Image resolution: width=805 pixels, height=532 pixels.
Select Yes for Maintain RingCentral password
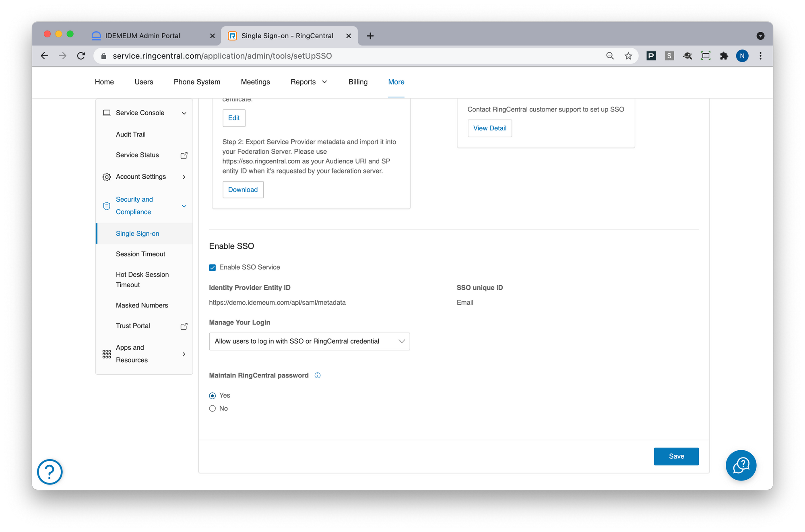click(213, 396)
